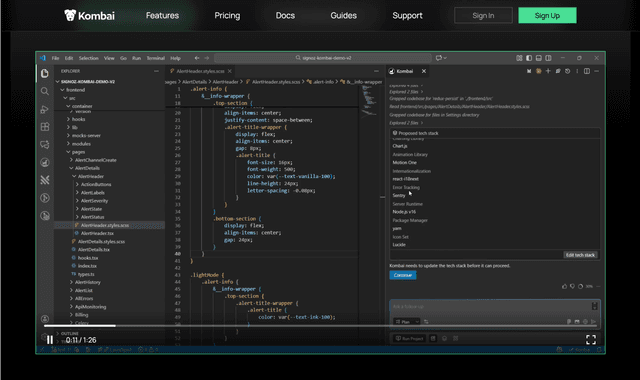Click the thumbs up feedback icon
Screen dimensions: 640x380
tap(564, 287)
